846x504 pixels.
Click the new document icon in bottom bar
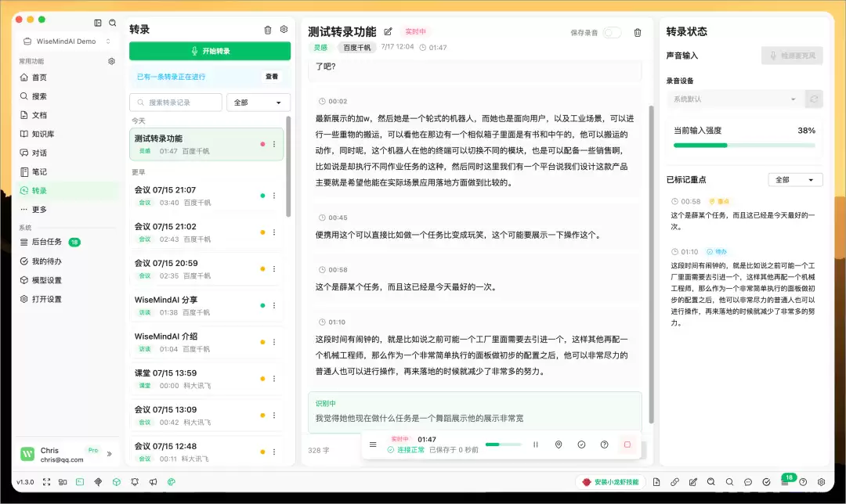(x=656, y=482)
